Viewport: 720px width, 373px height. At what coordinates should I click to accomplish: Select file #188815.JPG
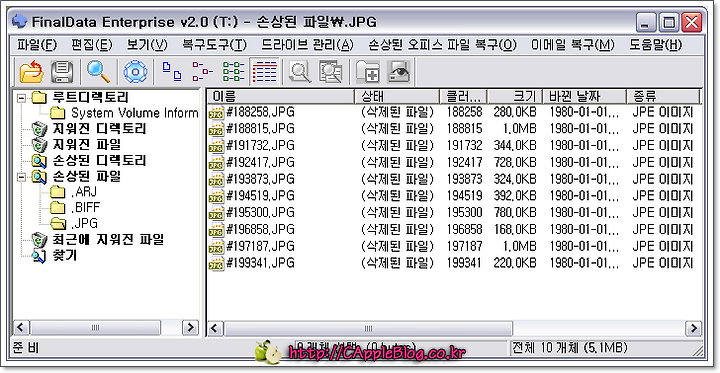(x=260, y=129)
